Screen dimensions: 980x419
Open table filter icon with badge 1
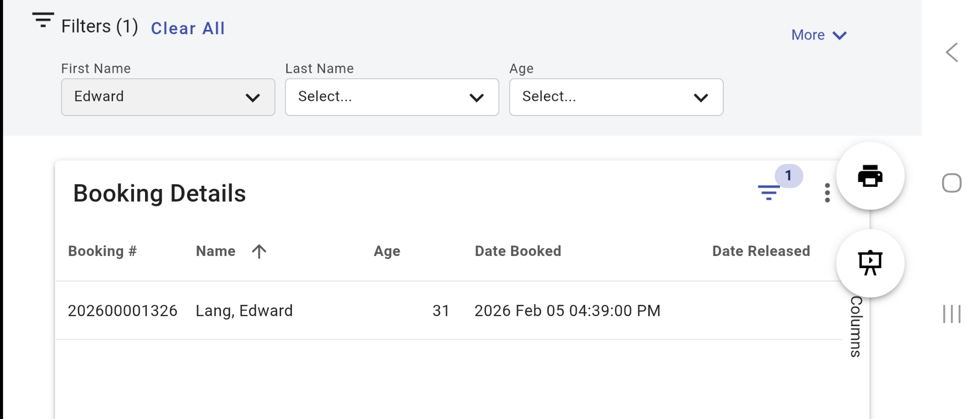coord(769,192)
